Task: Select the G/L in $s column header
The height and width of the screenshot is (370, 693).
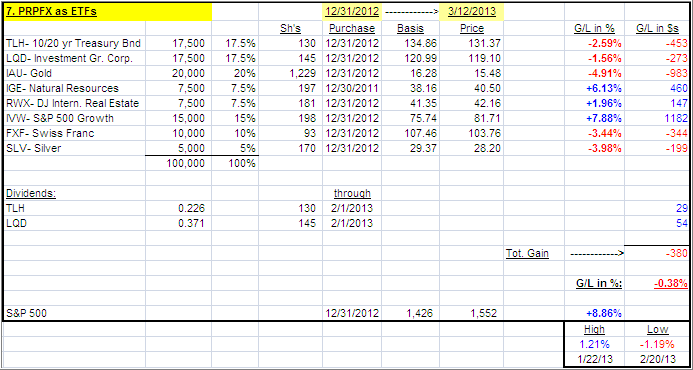Action: pyautogui.click(x=657, y=28)
